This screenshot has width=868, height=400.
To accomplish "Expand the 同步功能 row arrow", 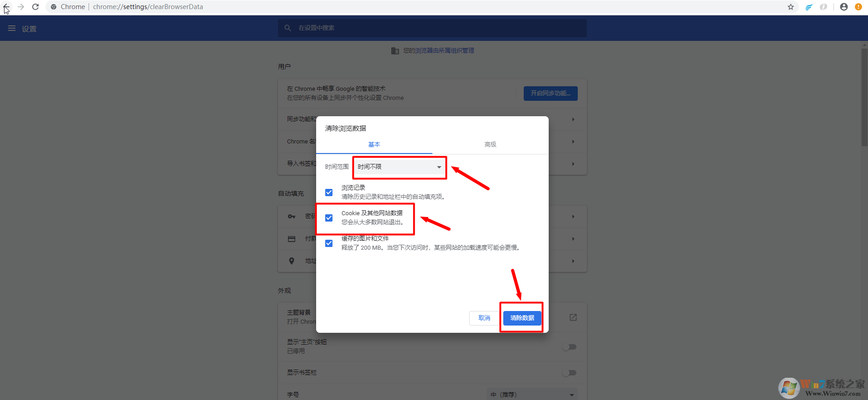I will pos(573,119).
